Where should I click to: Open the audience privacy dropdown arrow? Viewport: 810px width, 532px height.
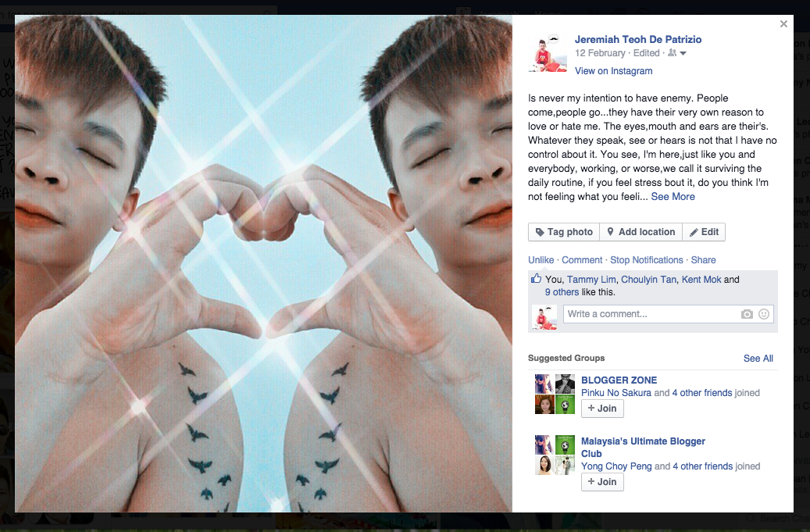pos(683,53)
